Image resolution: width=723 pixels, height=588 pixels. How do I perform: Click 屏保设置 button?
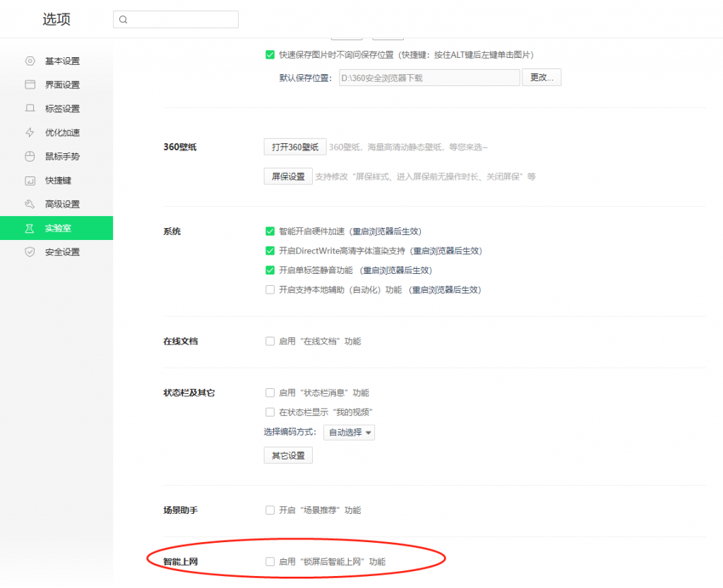288,176
